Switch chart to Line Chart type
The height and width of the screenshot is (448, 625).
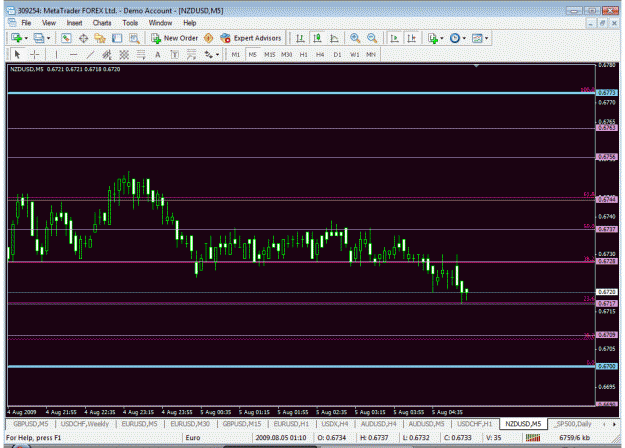[334, 38]
